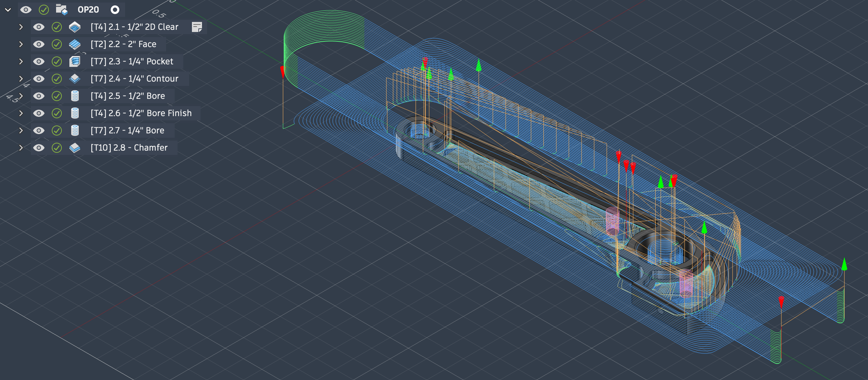Select operation [T7] 2.3 - 1/4" Pocket
This screenshot has width=868, height=380.
coord(132,61)
